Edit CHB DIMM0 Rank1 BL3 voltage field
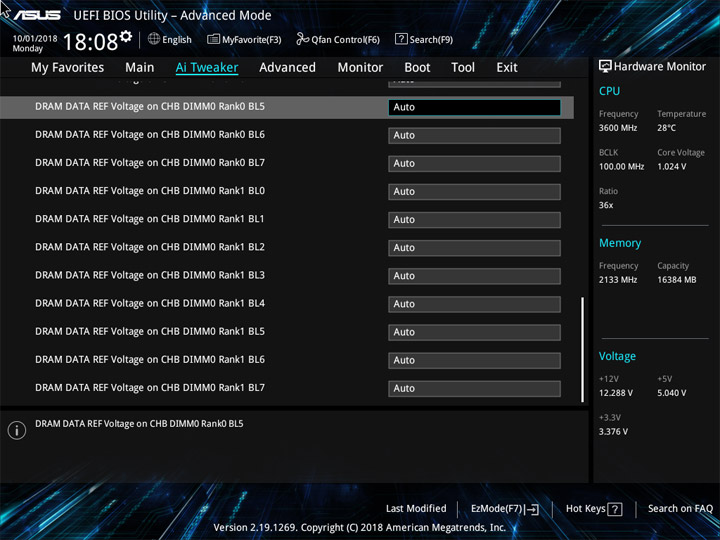 coord(474,276)
